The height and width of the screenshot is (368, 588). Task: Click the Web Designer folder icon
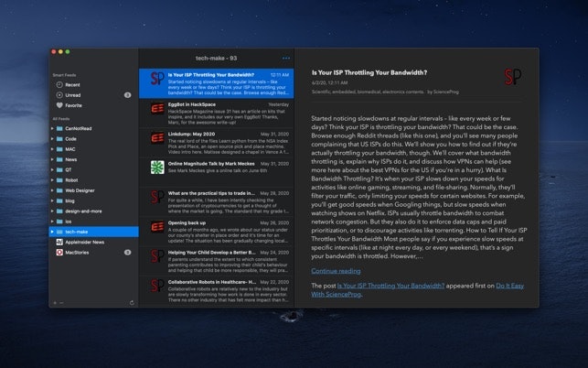coord(59,190)
